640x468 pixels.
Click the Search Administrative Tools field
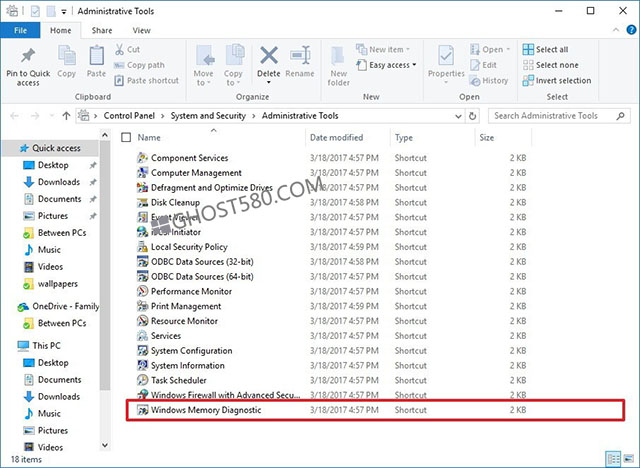tap(559, 116)
